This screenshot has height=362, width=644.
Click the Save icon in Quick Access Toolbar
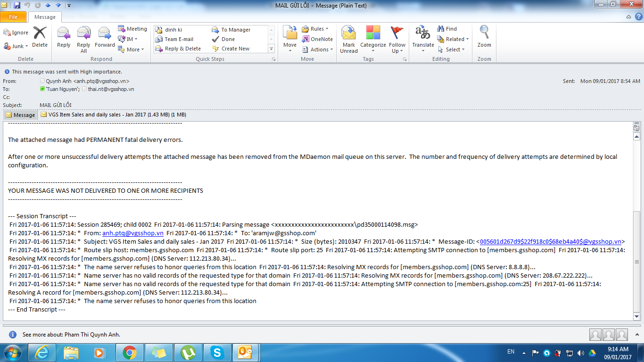(17, 5)
